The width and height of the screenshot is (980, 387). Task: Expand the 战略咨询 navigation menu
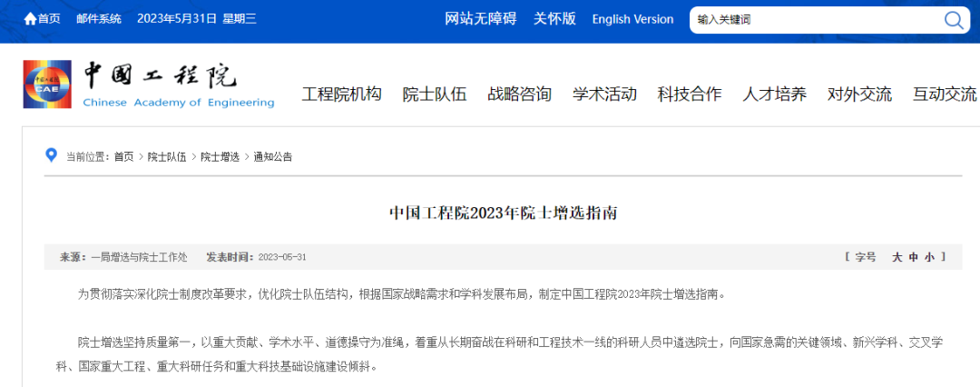(x=519, y=94)
